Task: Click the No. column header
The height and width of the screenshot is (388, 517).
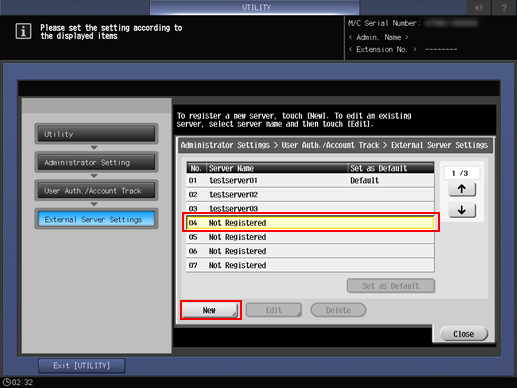Action: (196, 168)
